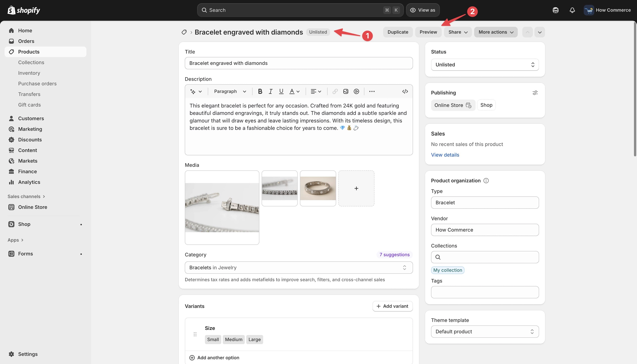Open the Customers sidebar item

pyautogui.click(x=45, y=118)
